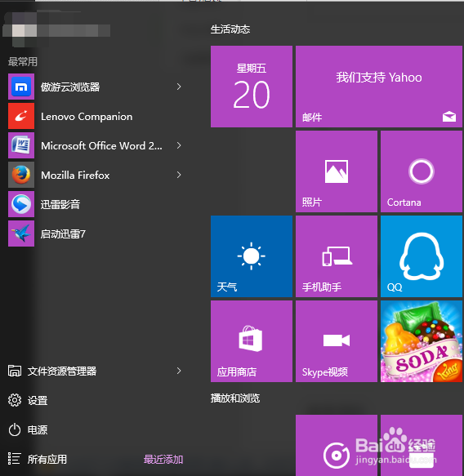Launch the QQ penguin tile
The image size is (464, 476).
point(422,256)
